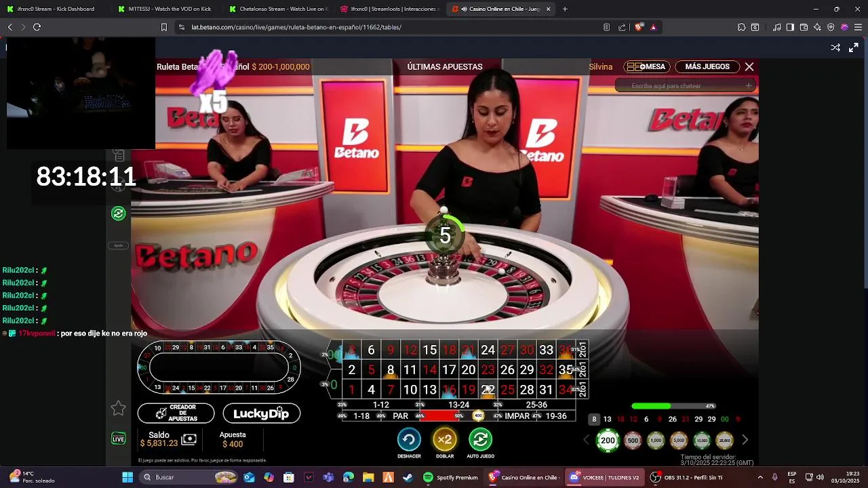Open the cashier icon next to Saldo

pyautogui.click(x=189, y=440)
